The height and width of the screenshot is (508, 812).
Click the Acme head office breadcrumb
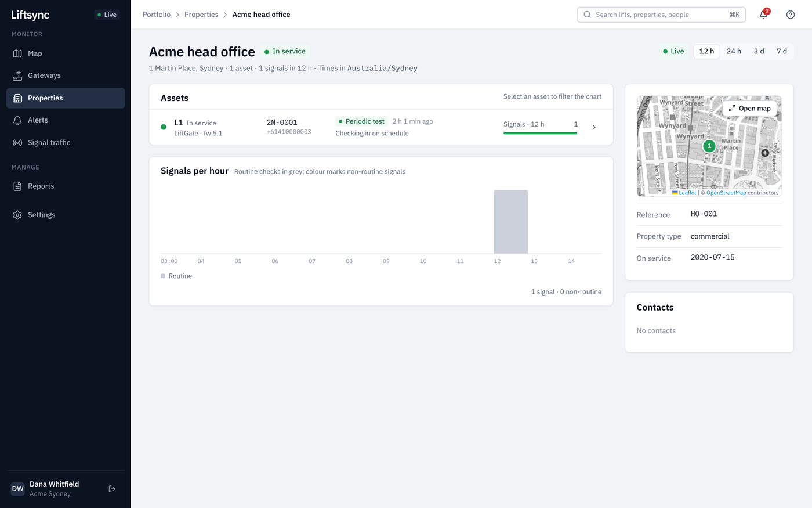[262, 15]
